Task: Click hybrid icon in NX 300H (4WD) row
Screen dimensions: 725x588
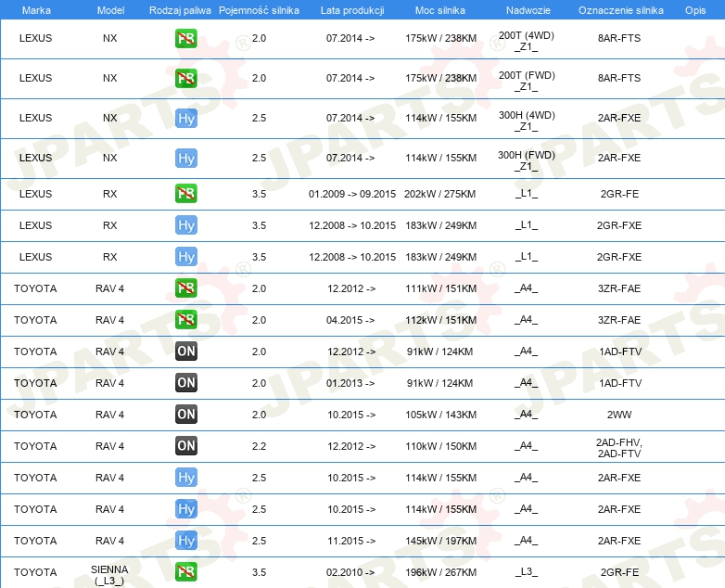Action: [x=186, y=119]
